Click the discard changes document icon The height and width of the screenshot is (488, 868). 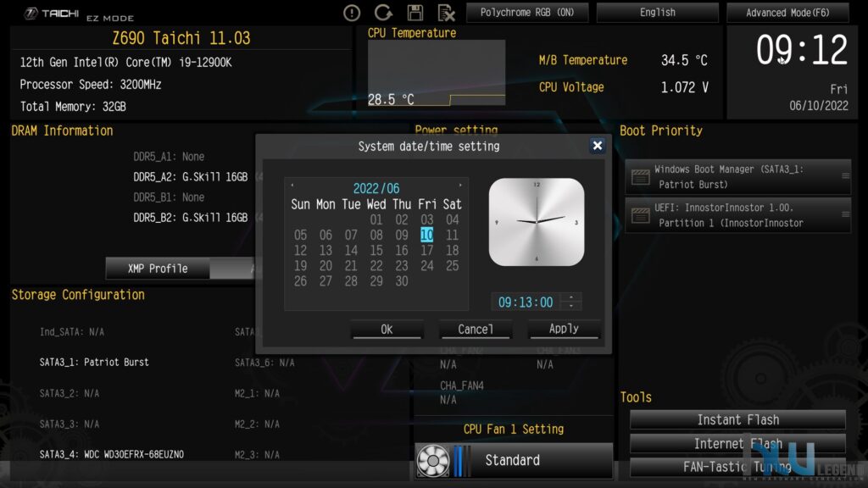click(446, 12)
